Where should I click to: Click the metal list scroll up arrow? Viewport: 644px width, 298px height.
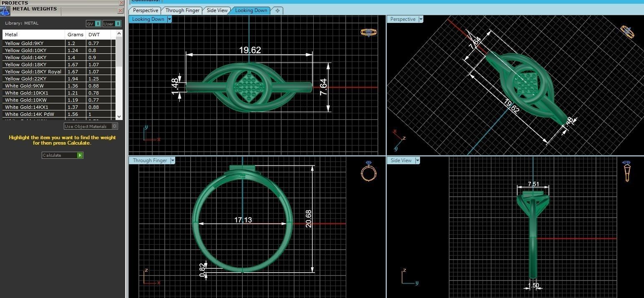coord(119,33)
